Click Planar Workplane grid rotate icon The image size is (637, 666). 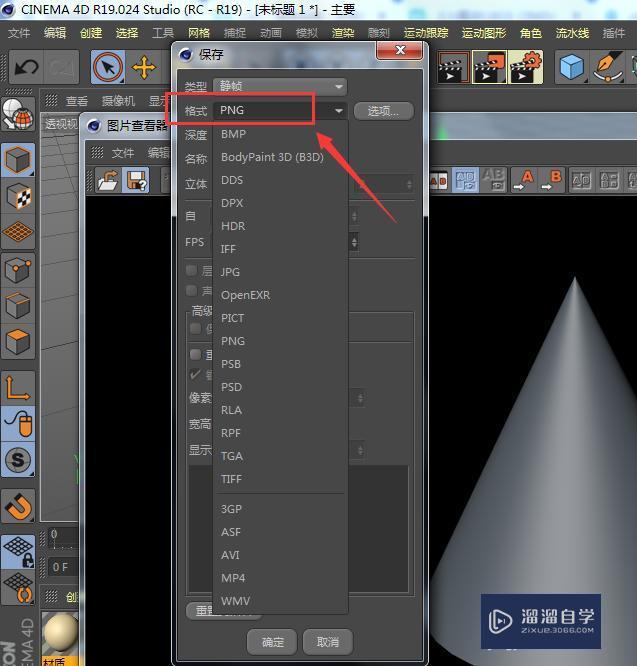[18, 588]
